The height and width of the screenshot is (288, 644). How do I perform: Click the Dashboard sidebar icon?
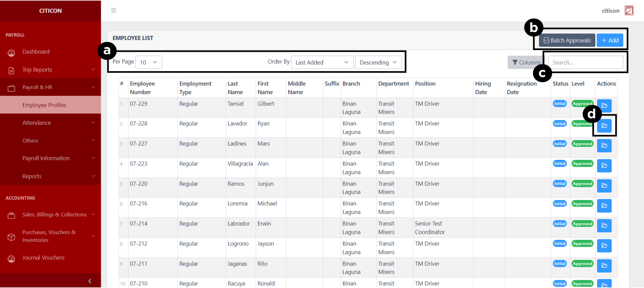point(12,53)
